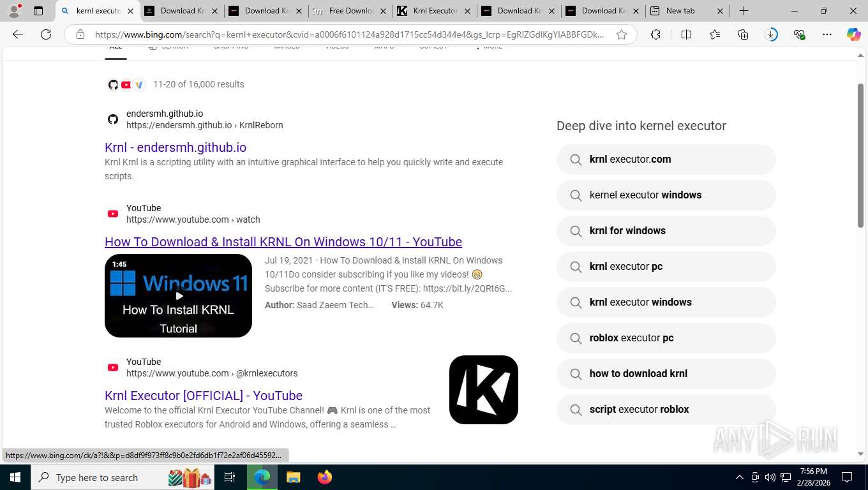Open the 'Krnl - endersmh.github.io' result
This screenshot has width=868, height=490.
[176, 147]
